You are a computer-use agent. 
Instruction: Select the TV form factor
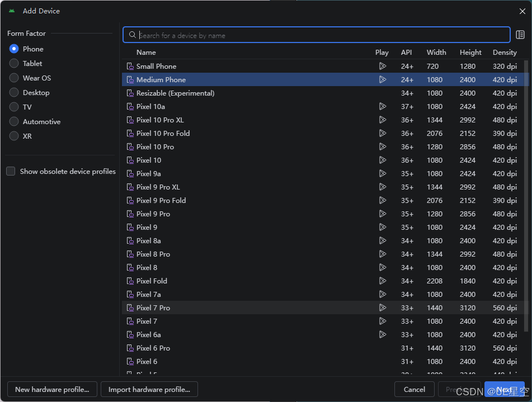click(x=14, y=107)
